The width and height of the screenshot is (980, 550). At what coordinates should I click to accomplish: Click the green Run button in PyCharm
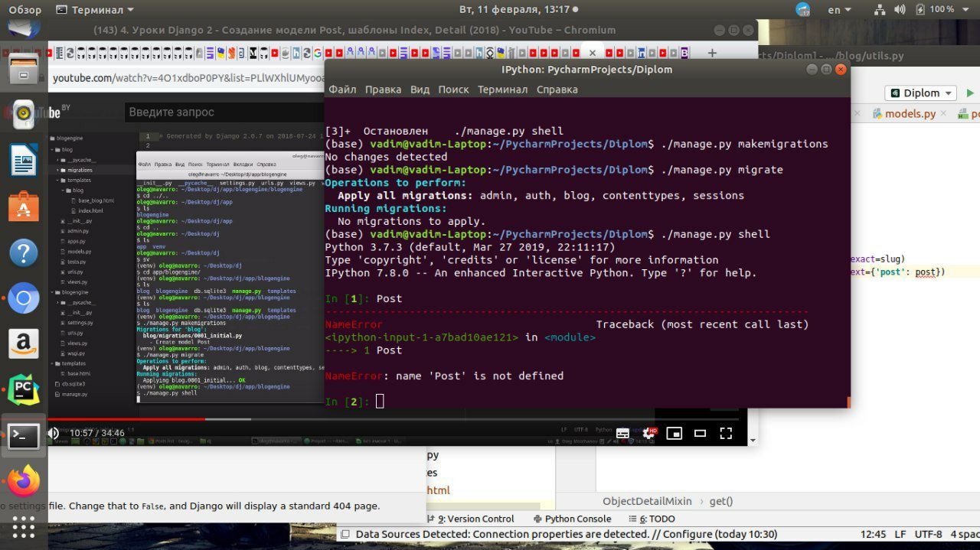click(x=970, y=93)
